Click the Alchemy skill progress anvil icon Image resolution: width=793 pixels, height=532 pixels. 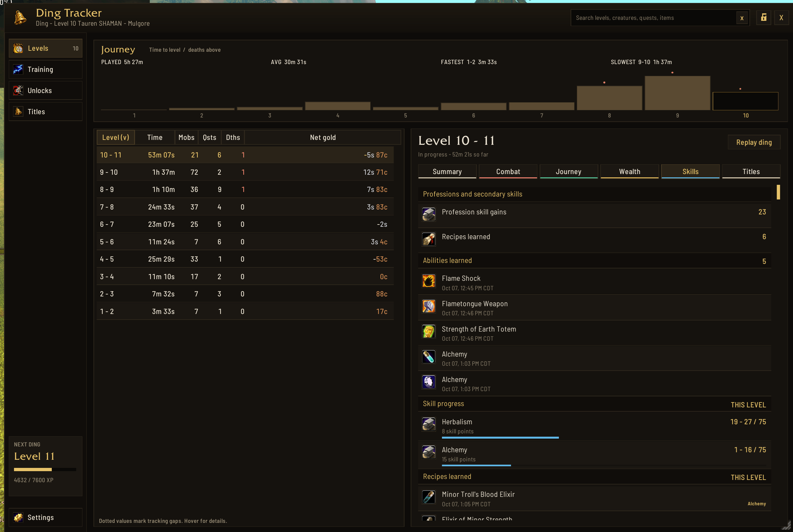pyautogui.click(x=429, y=452)
